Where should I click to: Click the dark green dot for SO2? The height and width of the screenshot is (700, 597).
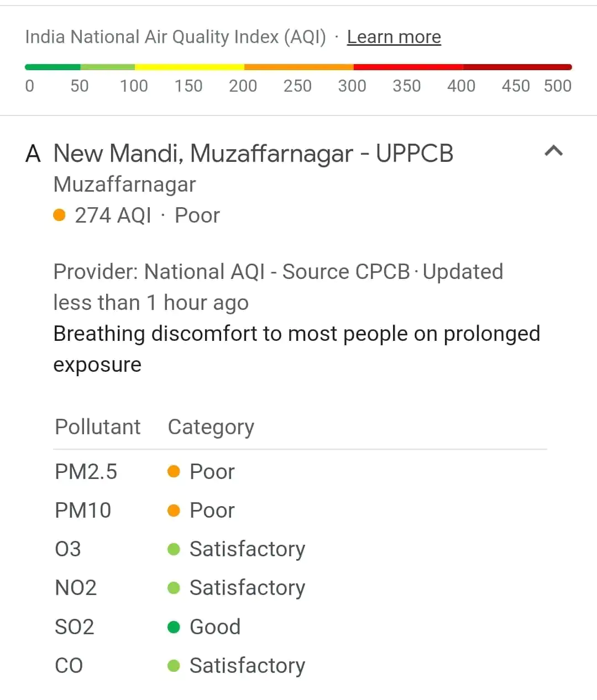coord(174,627)
